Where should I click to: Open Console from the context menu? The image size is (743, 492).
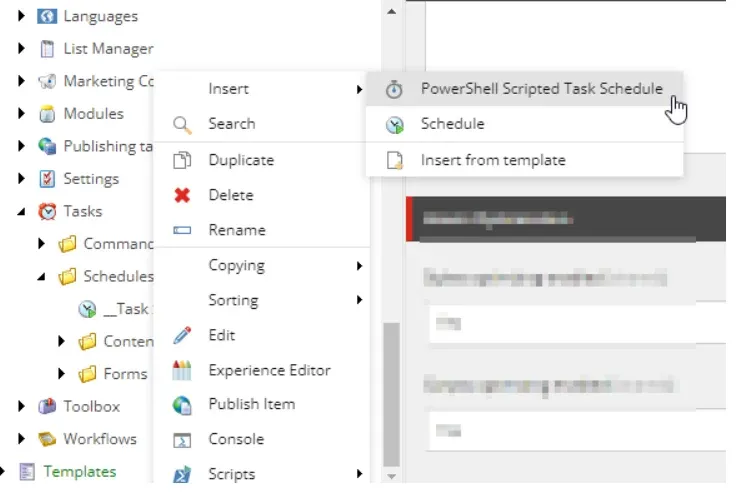coord(262,439)
